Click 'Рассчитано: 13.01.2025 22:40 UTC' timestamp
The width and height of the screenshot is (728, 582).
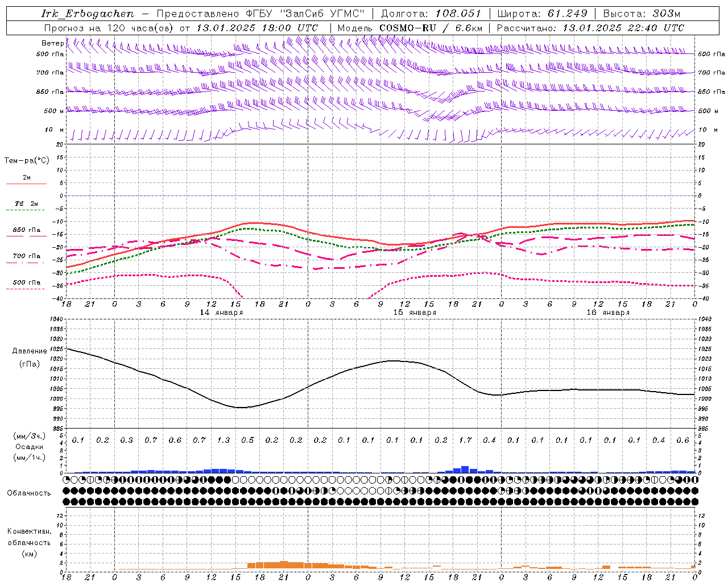pyautogui.click(x=590, y=28)
